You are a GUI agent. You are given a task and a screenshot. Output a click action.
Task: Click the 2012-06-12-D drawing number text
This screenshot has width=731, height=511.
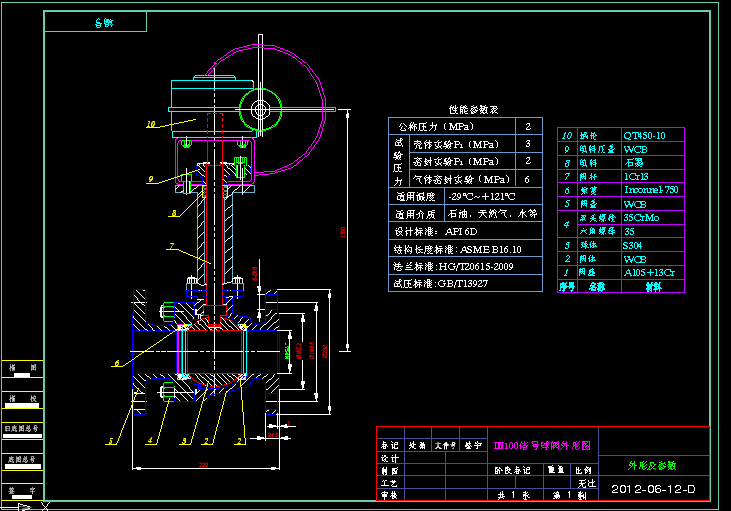point(653,489)
